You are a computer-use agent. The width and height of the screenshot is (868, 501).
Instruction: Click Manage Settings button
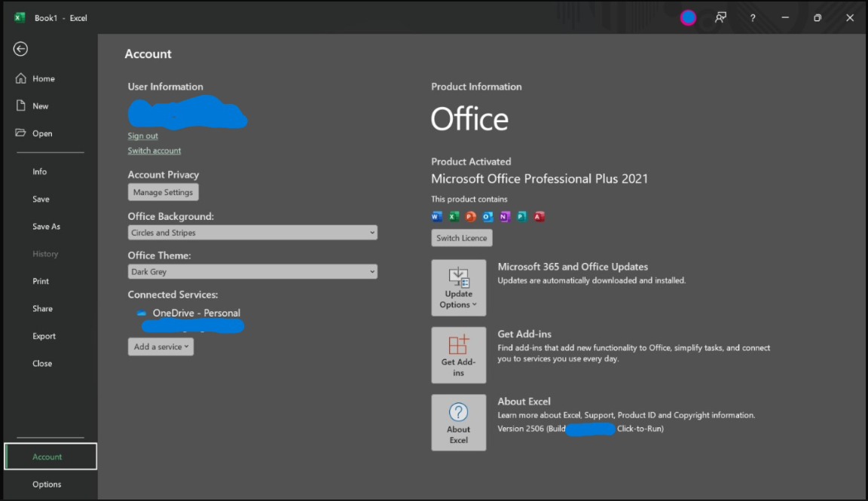click(164, 192)
